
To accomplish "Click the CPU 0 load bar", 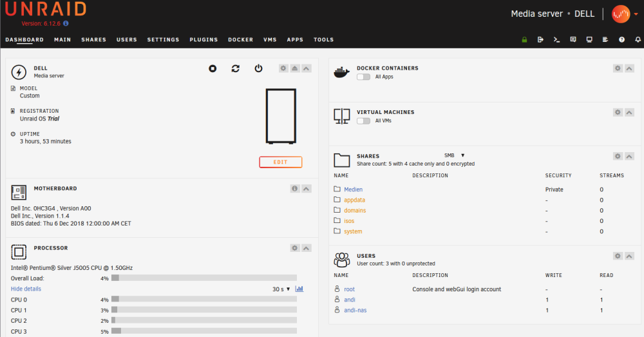I will (x=204, y=299).
